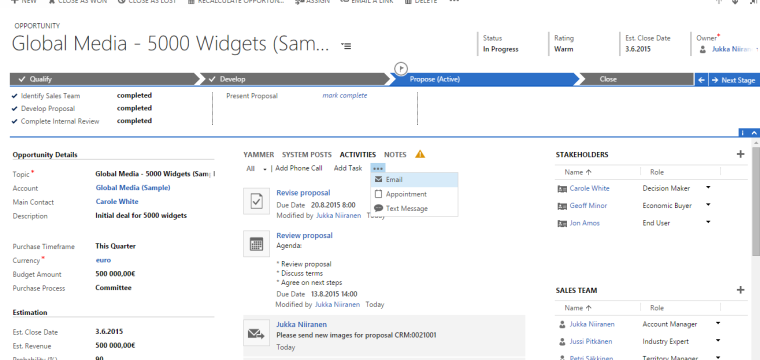Open the Global Media (Sample) account link

[x=133, y=188]
